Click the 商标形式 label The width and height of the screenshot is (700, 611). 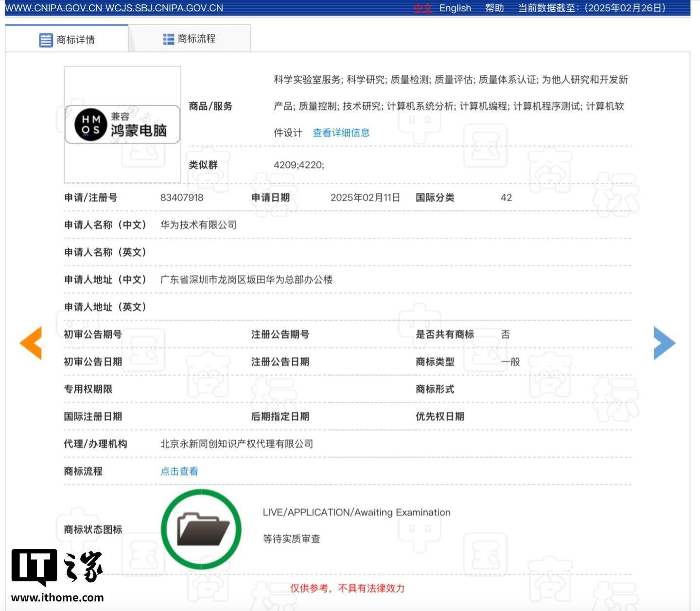(x=435, y=389)
